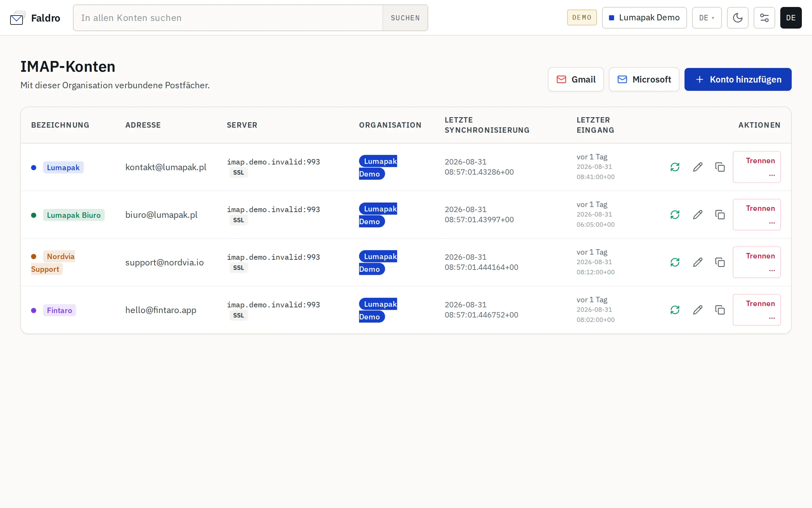Click the DEMO badge in header

tap(582, 17)
